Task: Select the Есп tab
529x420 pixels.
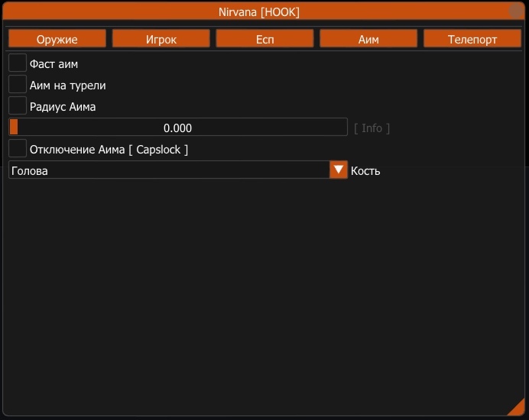Action: pos(264,39)
